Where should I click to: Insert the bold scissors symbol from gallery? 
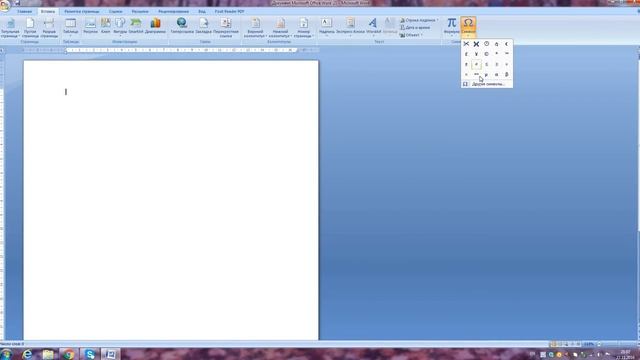tap(476, 44)
